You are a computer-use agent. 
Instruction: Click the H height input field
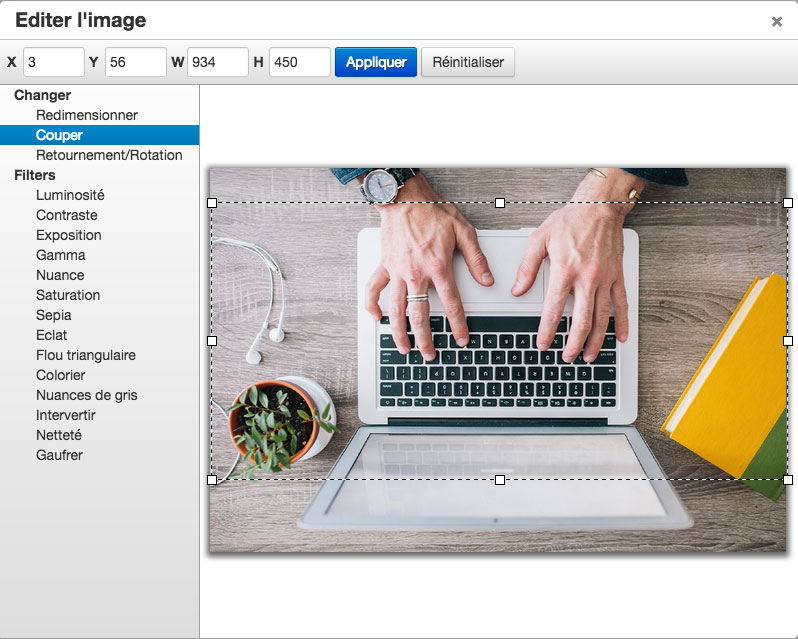pyautogui.click(x=299, y=62)
